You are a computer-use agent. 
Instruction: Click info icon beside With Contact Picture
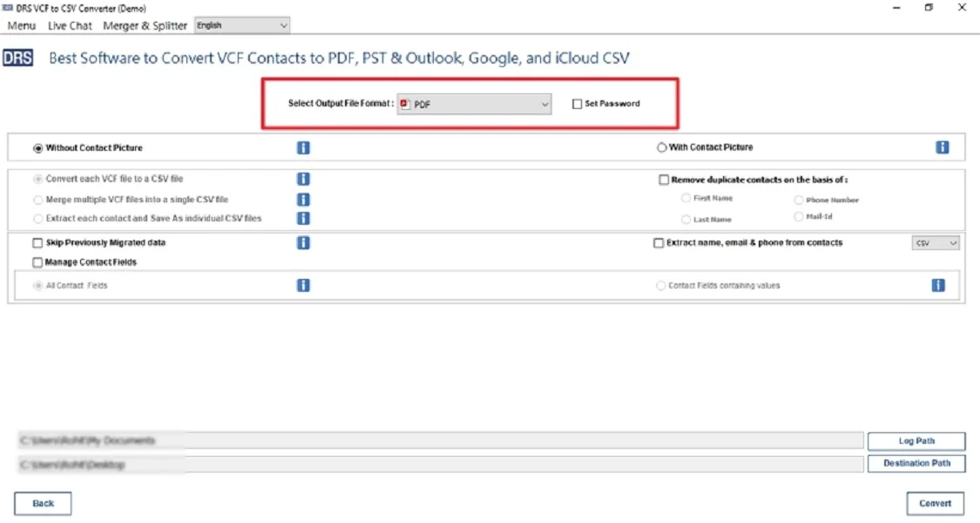[942, 147]
